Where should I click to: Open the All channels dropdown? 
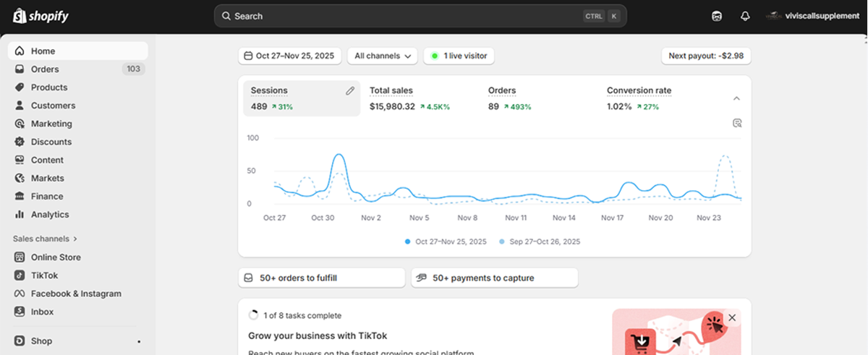pyautogui.click(x=383, y=56)
